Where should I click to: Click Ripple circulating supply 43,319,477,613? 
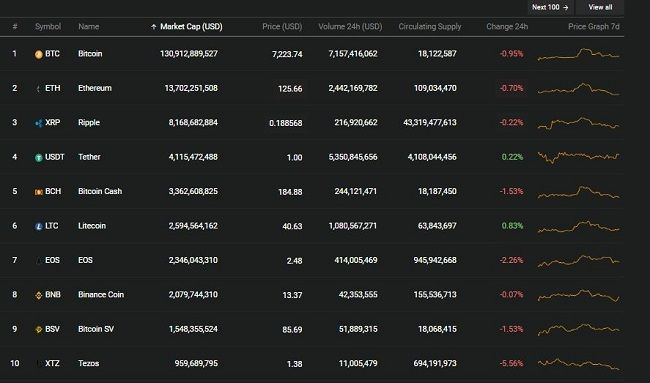[x=430, y=122]
